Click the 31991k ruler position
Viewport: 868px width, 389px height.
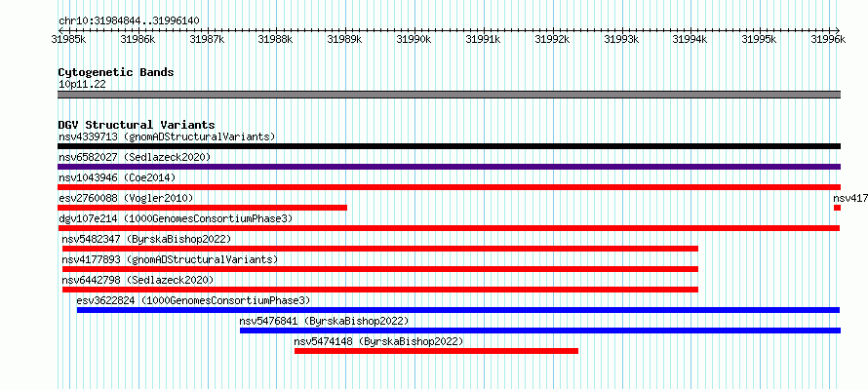(x=484, y=39)
